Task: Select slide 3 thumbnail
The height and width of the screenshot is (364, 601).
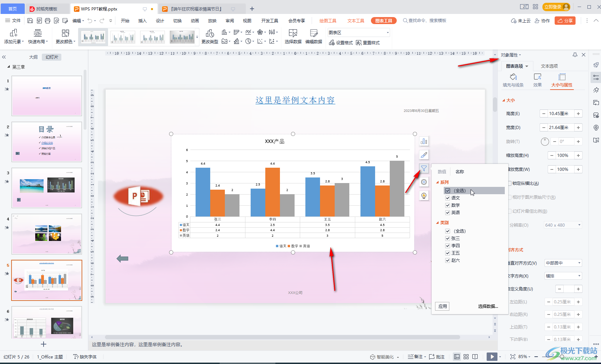Action: click(47, 188)
